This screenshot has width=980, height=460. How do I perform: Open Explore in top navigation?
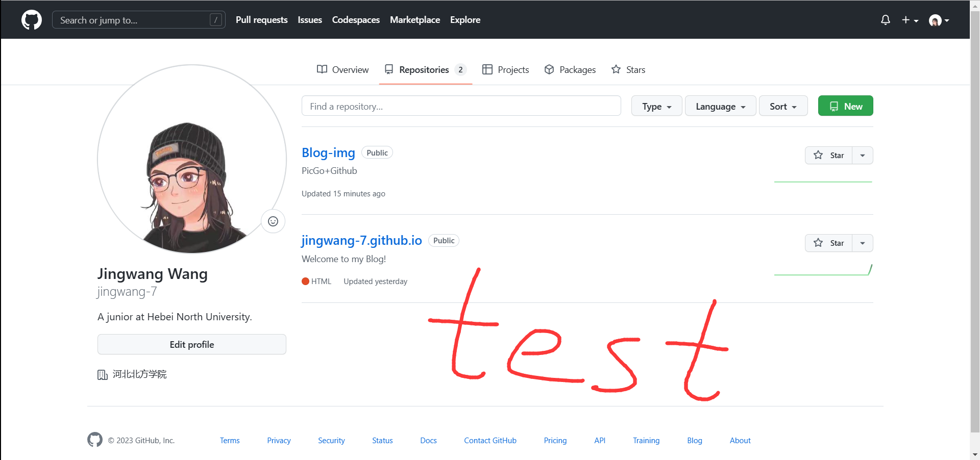tap(465, 20)
